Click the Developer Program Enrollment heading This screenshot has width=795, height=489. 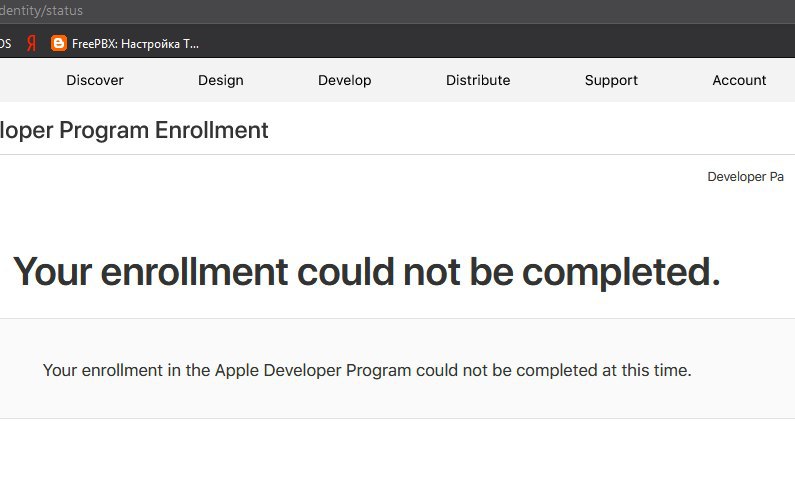(x=134, y=130)
